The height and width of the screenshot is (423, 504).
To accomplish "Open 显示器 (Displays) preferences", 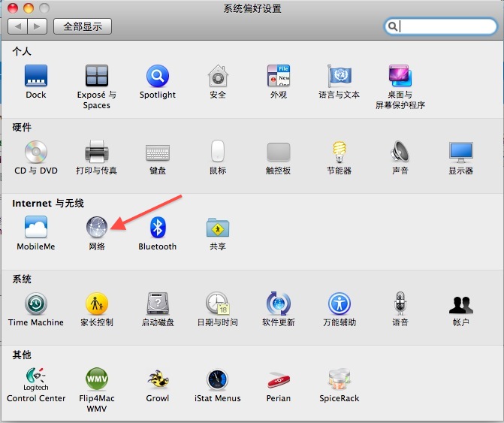I will 460,152.
